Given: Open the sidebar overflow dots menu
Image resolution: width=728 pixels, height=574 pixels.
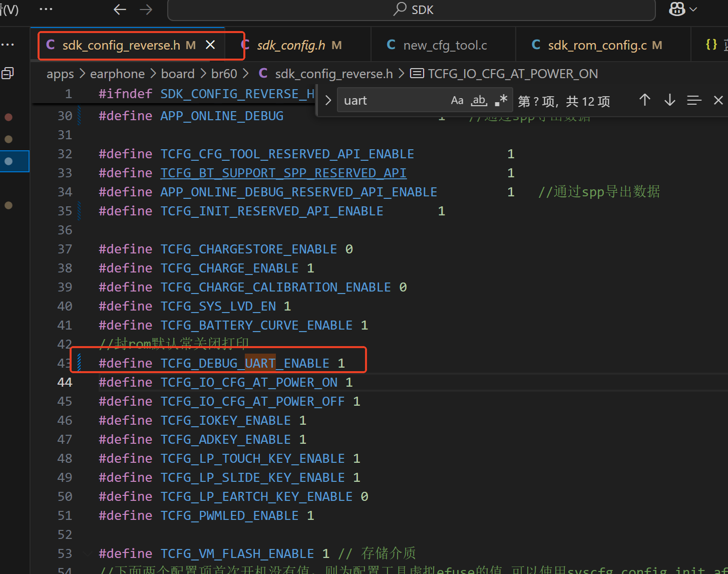Looking at the screenshot, I should tap(8, 45).
